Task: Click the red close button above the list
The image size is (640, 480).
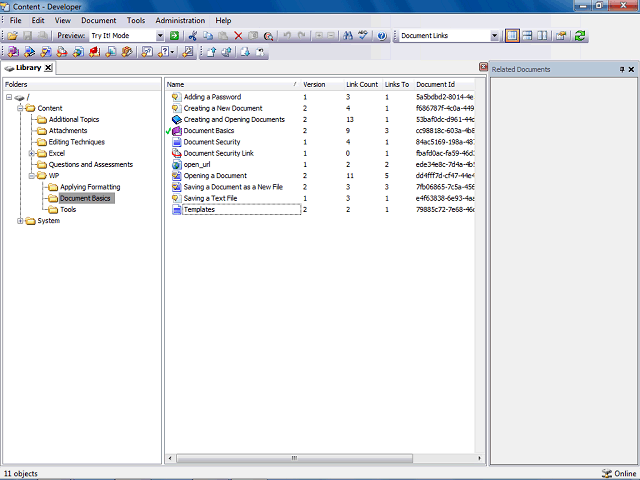Action: coord(483,67)
